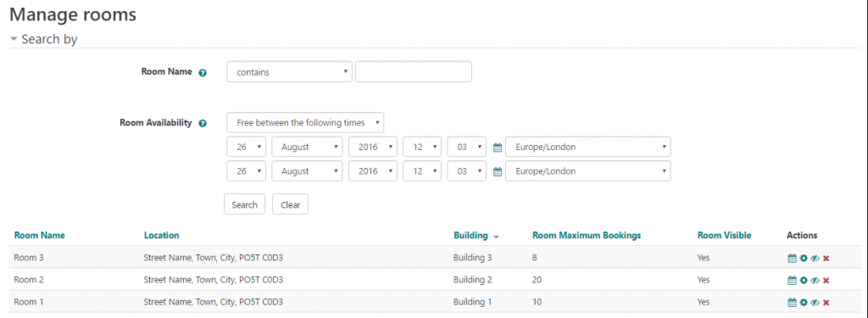Screen dimensions: 868x318
Task: Delete Room 1 with the red X
Action: pos(826,303)
